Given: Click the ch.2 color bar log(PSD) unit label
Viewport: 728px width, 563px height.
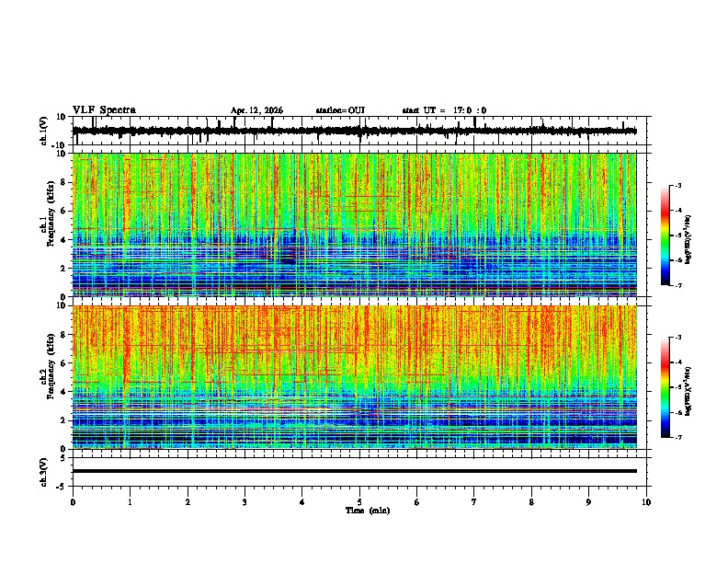Looking at the screenshot, I should pyautogui.click(x=688, y=392).
